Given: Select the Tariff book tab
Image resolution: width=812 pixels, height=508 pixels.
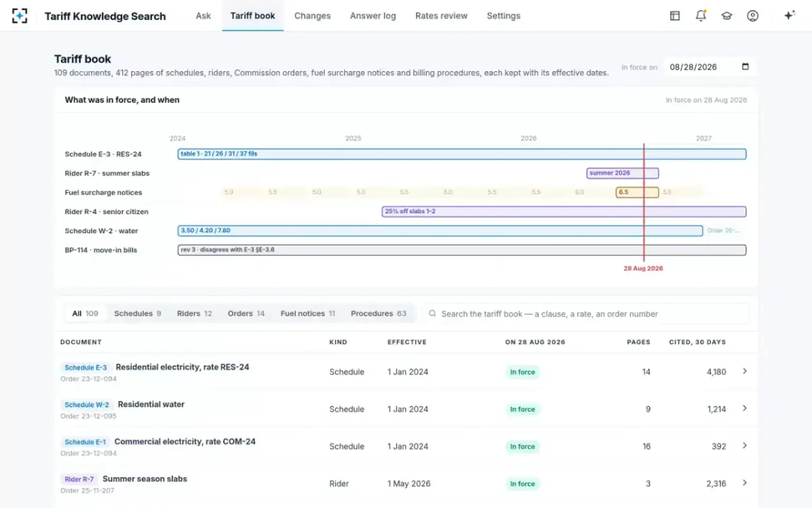Looking at the screenshot, I should click(x=252, y=16).
